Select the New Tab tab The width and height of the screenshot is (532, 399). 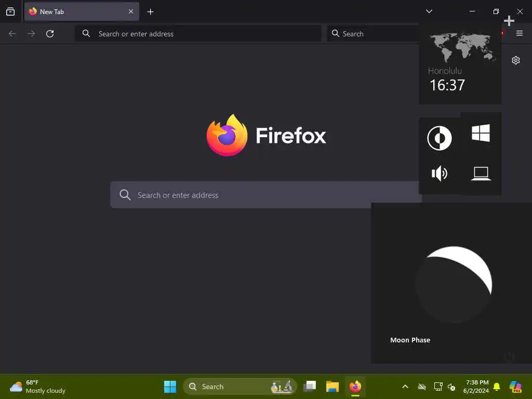(82, 11)
